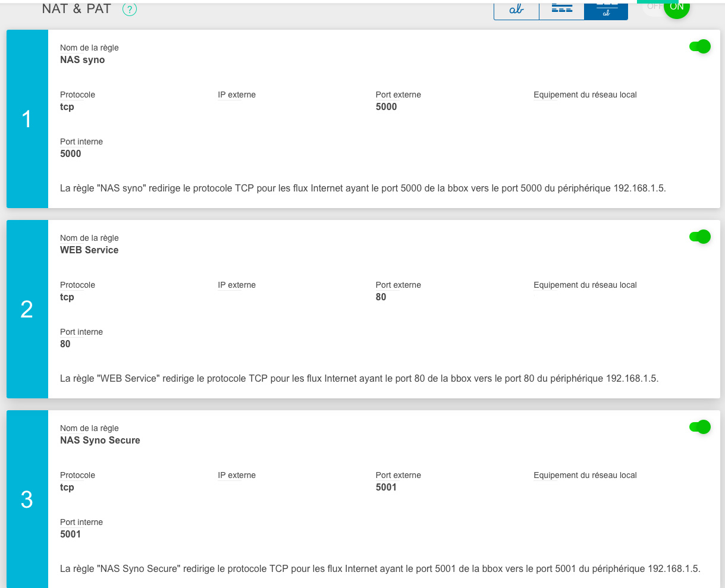Switch to the text-only 'ab' view
The height and width of the screenshot is (588, 725).
point(516,10)
